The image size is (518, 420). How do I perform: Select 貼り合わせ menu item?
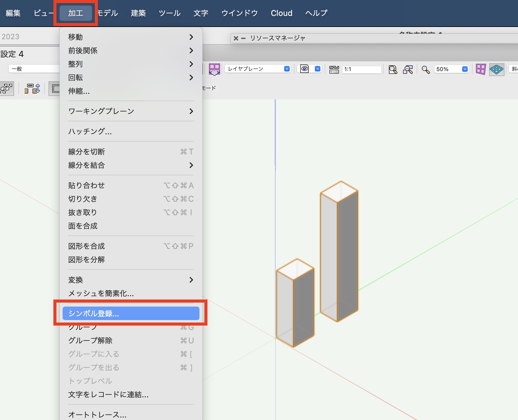pyautogui.click(x=131, y=185)
